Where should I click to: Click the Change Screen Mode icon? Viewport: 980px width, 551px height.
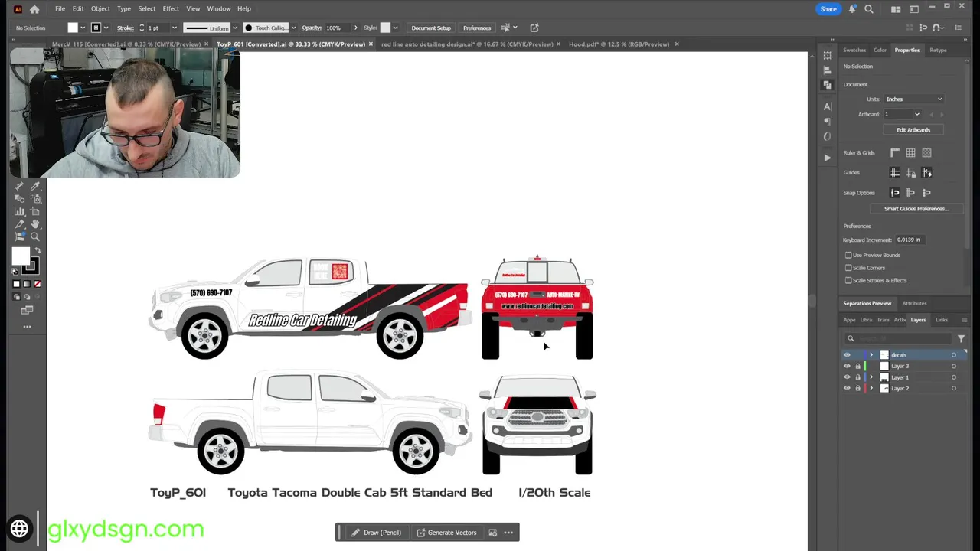pyautogui.click(x=27, y=310)
